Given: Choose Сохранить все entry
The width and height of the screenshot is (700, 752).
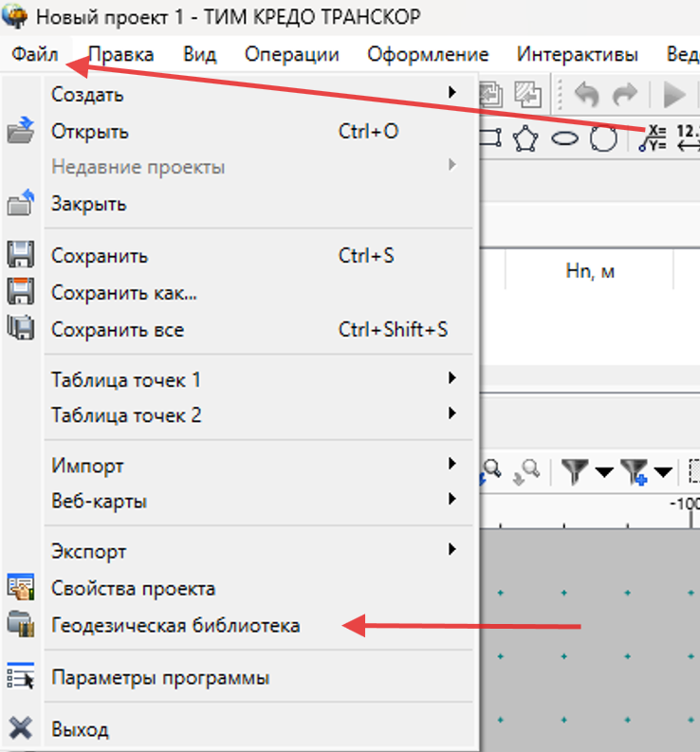Looking at the screenshot, I should [x=259, y=329].
